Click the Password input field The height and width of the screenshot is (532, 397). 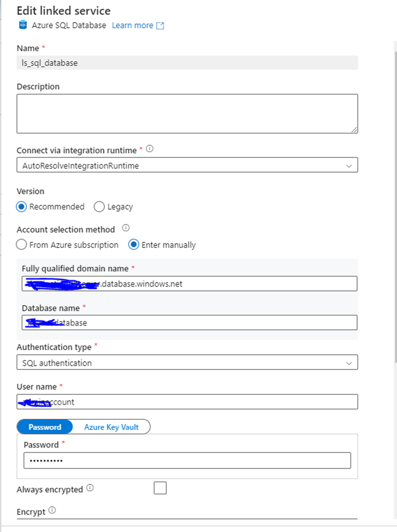[188, 460]
